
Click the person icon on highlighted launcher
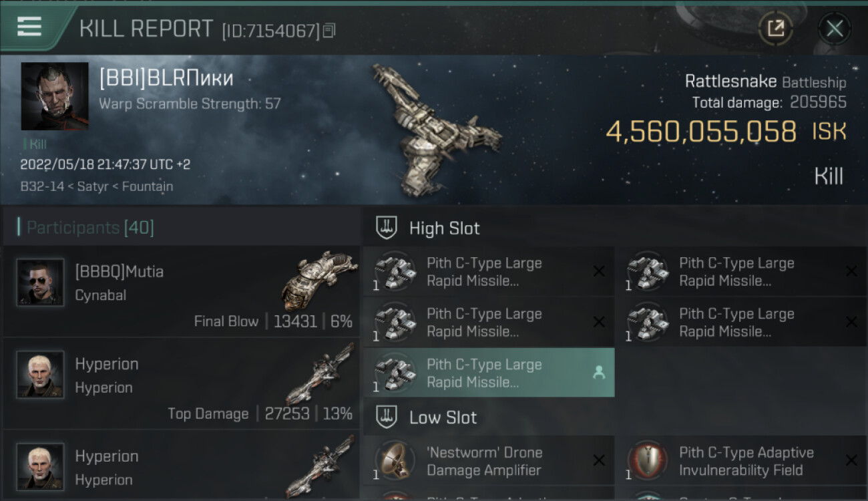(599, 373)
